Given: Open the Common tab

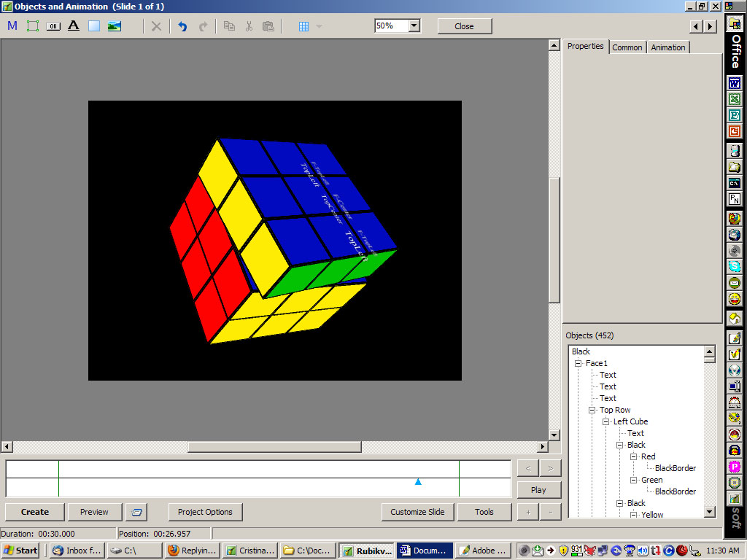Looking at the screenshot, I should tap(627, 47).
